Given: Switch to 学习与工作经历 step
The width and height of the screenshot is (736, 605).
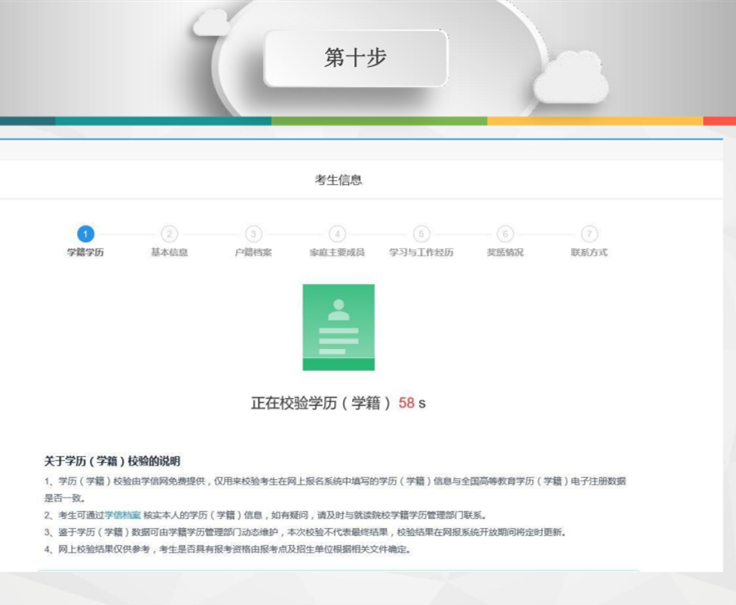Looking at the screenshot, I should pos(421,253).
